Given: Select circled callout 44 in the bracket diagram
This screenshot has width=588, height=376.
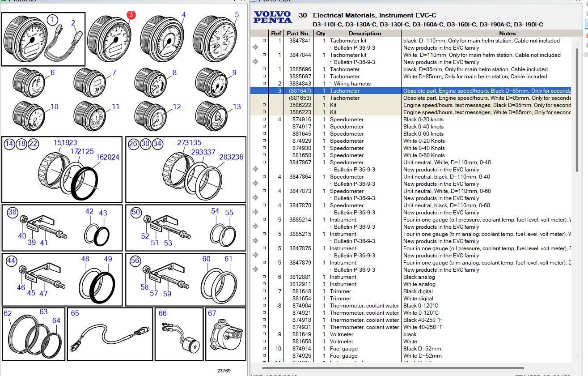Looking at the screenshot, I should pos(11,261).
